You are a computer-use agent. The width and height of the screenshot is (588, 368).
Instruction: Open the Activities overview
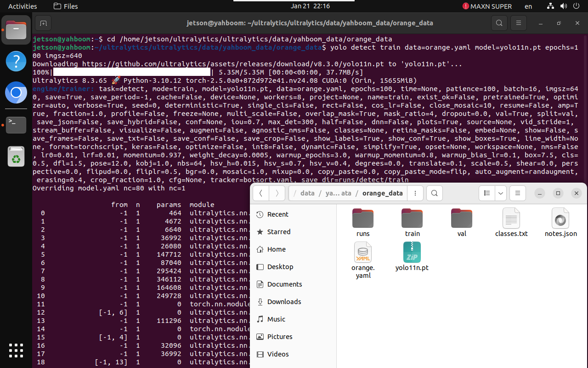click(x=23, y=6)
